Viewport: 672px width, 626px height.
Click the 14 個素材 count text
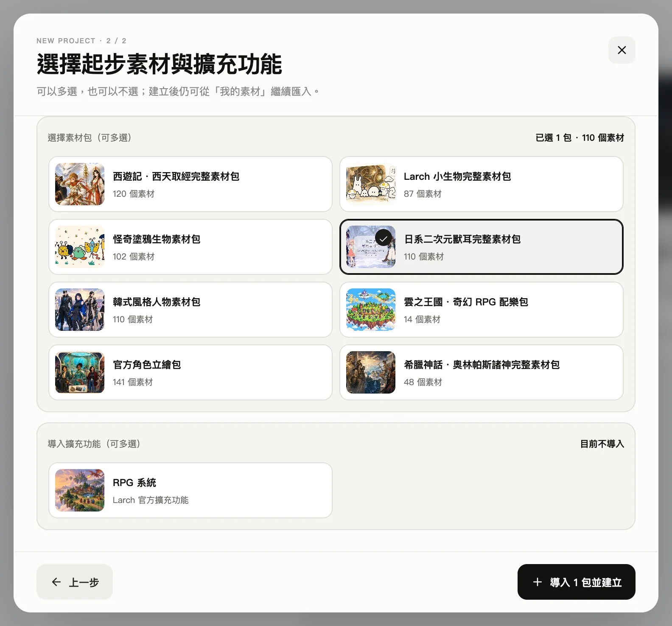pos(422,319)
